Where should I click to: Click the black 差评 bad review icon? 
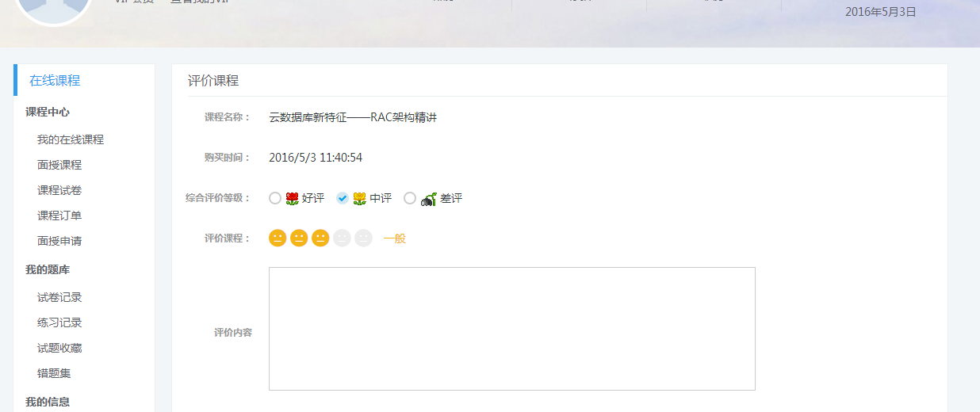pyautogui.click(x=428, y=199)
